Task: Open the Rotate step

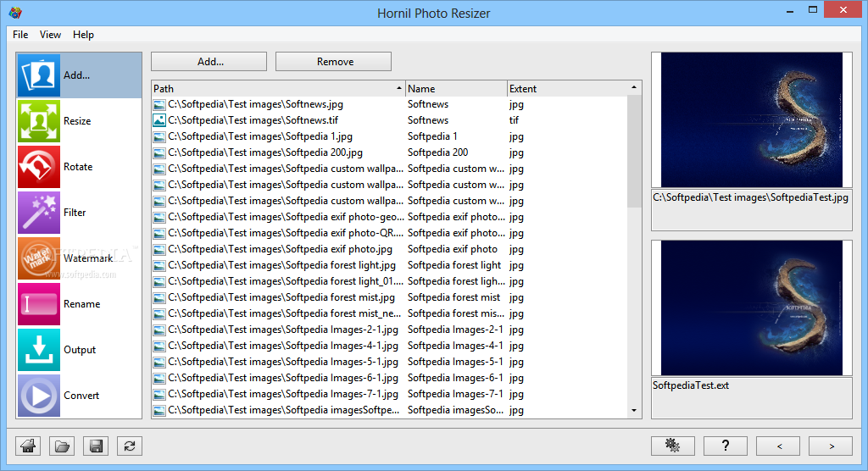Action: [79, 167]
